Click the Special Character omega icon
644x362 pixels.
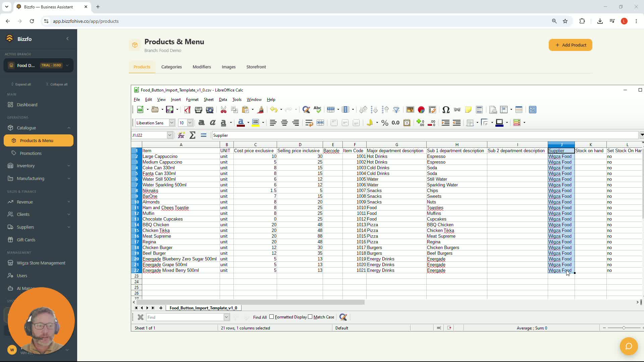coord(445,110)
